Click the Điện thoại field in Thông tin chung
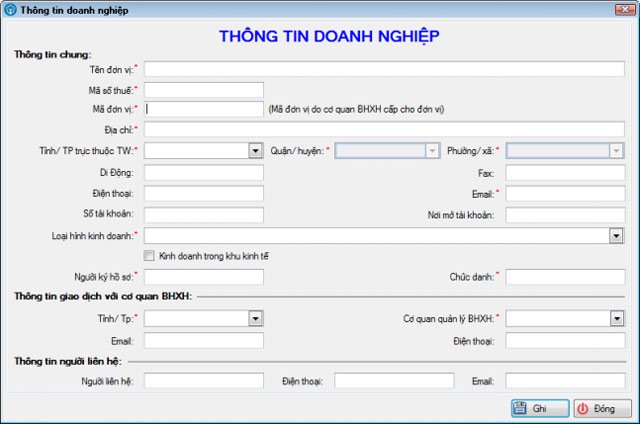 coord(204,193)
